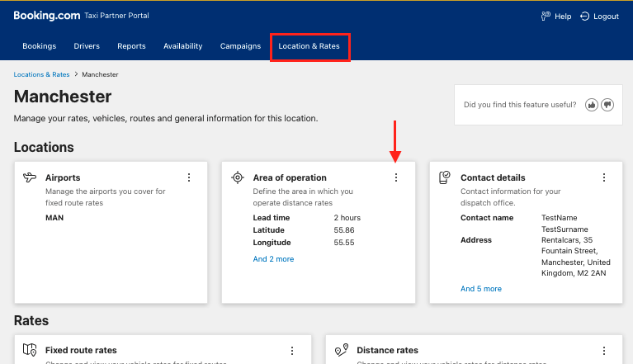Screen dimensions: 633x364
Task: Click the Distance rates pin icon
Action: click(342, 349)
